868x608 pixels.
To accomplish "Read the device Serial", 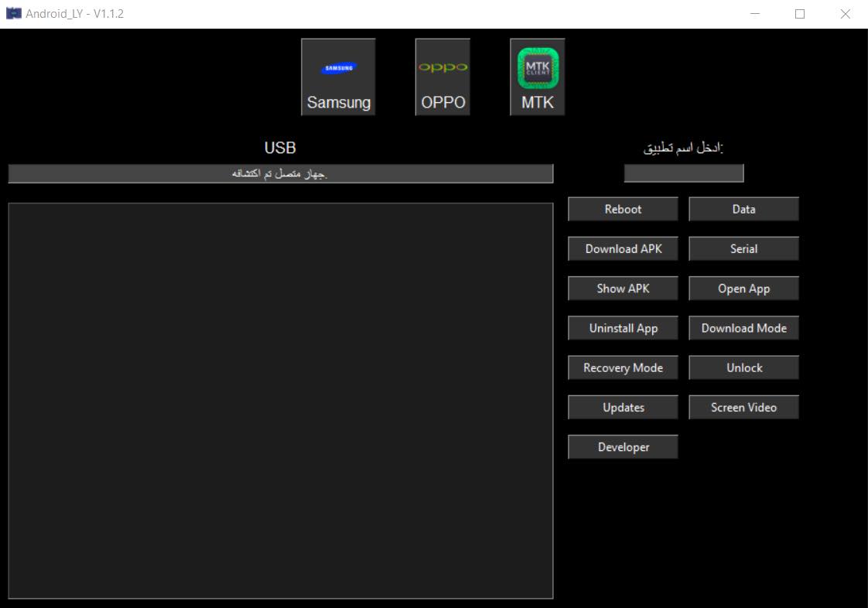I will coord(743,249).
